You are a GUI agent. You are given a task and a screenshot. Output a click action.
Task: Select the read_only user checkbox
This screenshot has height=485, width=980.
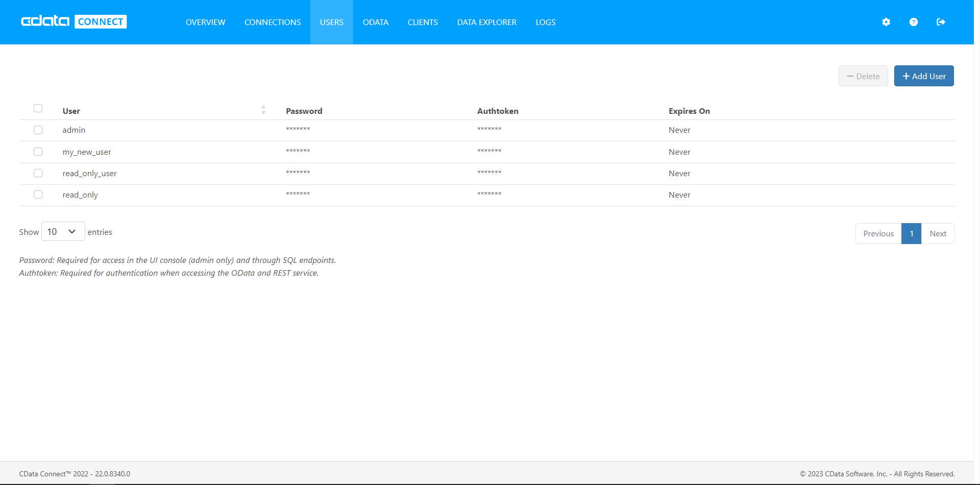coord(38,195)
